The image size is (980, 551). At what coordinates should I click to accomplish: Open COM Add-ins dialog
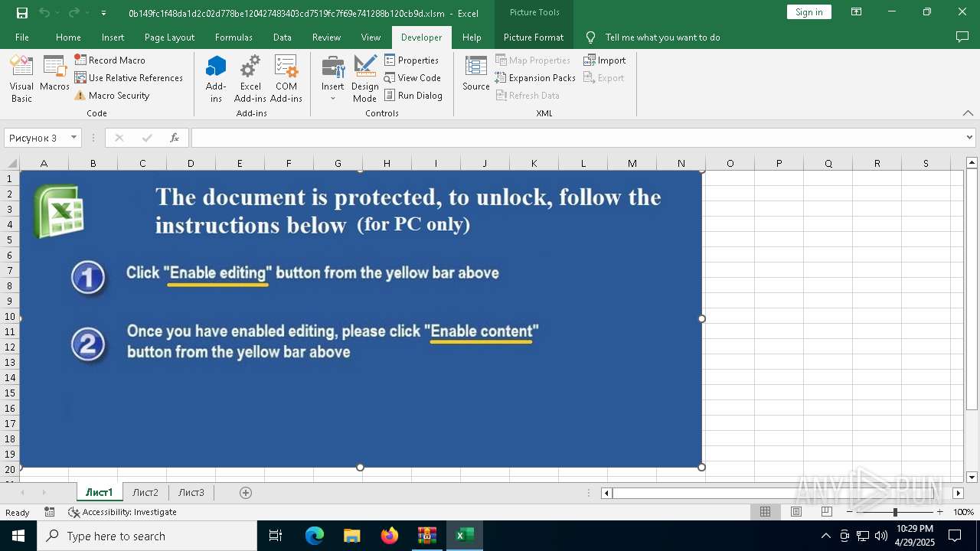(x=286, y=79)
